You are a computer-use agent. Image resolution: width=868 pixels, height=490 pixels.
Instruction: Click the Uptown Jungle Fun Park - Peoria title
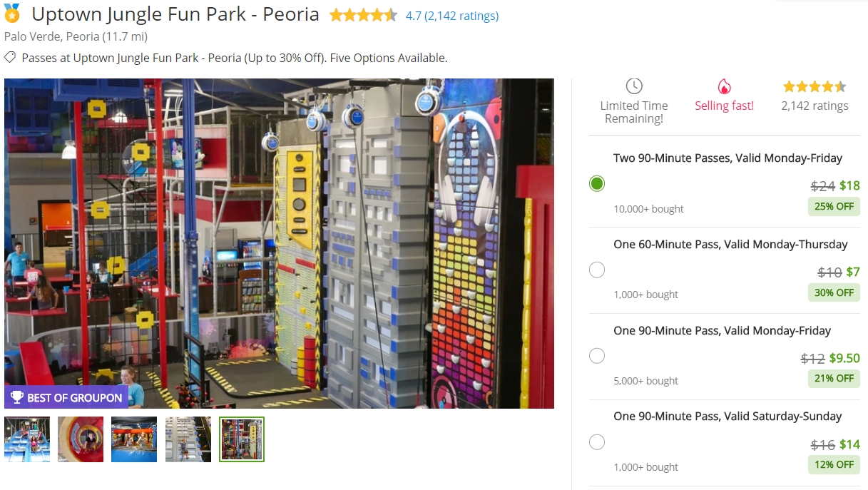pos(175,14)
